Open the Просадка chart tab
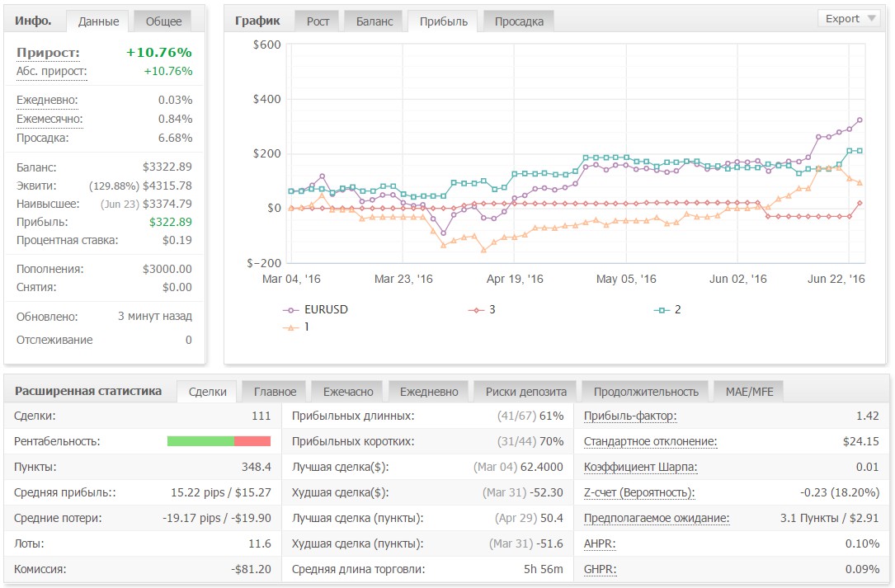This screenshot has width=895, height=588. (x=519, y=21)
